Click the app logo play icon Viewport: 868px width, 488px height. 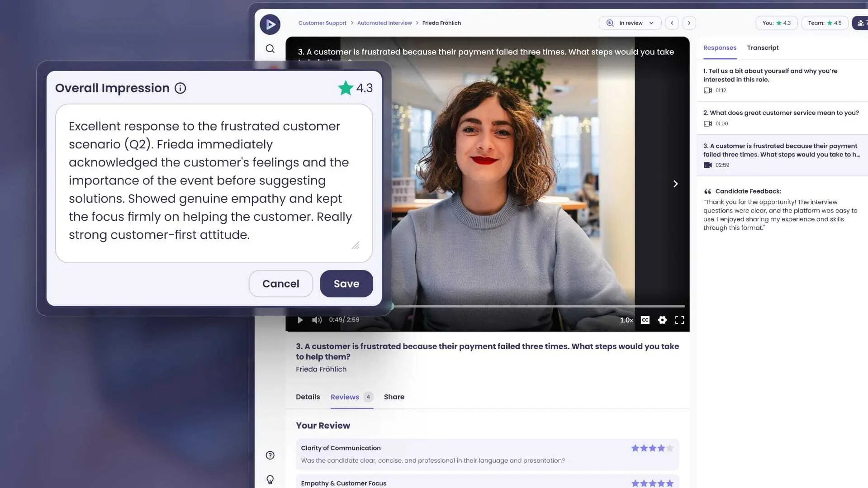270,24
